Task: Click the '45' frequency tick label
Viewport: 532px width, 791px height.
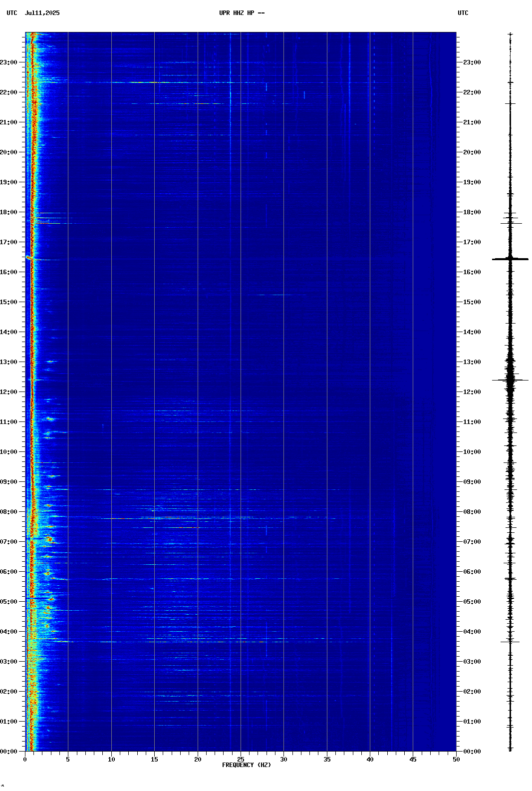Action: [413, 760]
